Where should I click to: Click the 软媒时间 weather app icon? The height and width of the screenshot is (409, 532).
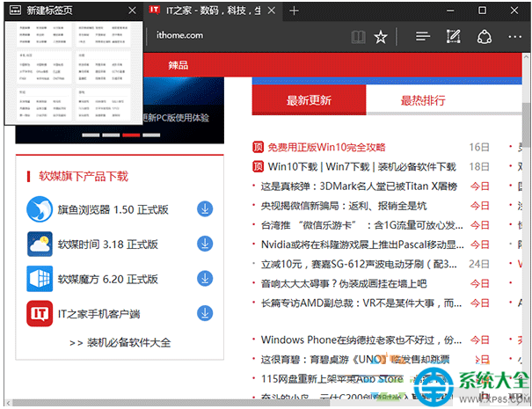point(40,244)
